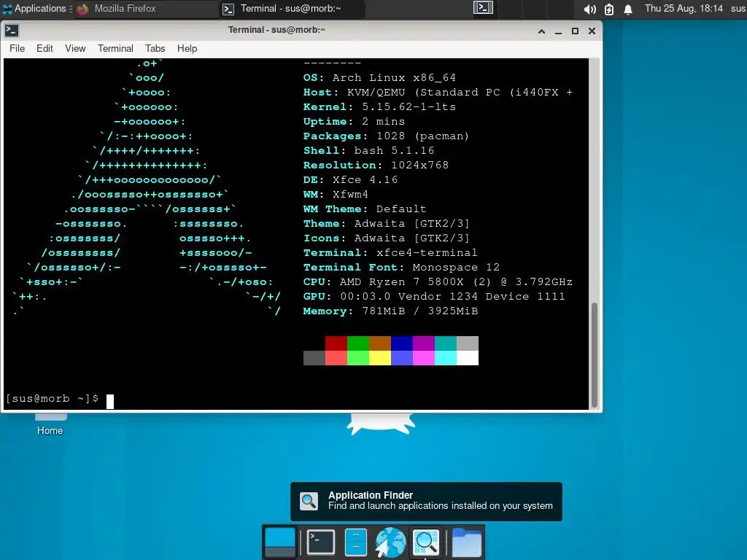Screen dimensions: 747x560
Task: Launch File Manager from the dock
Action: [x=356, y=542]
